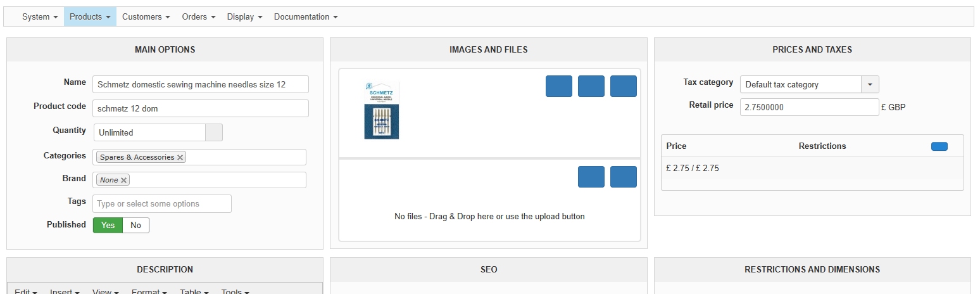980x294 pixels.
Task: Click the leftmost blue button beside the product image
Action: tap(558, 86)
